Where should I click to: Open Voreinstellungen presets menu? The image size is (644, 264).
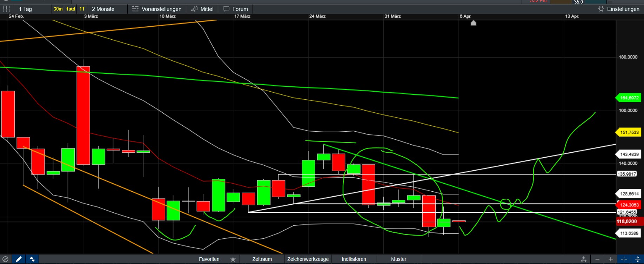coord(157,9)
